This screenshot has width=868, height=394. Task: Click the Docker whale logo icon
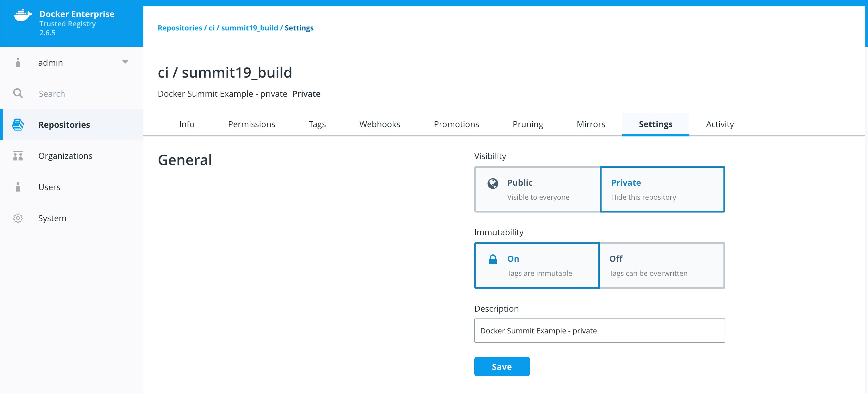[x=23, y=16]
